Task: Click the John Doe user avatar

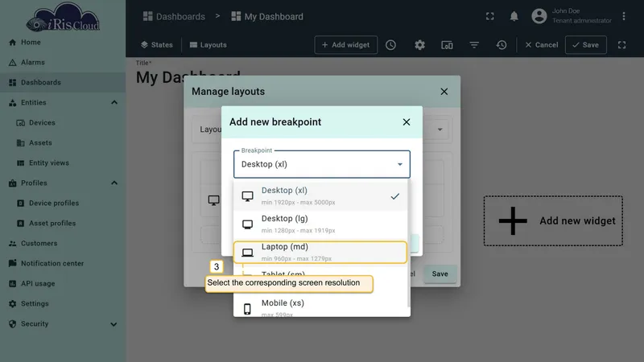Action: (539, 16)
